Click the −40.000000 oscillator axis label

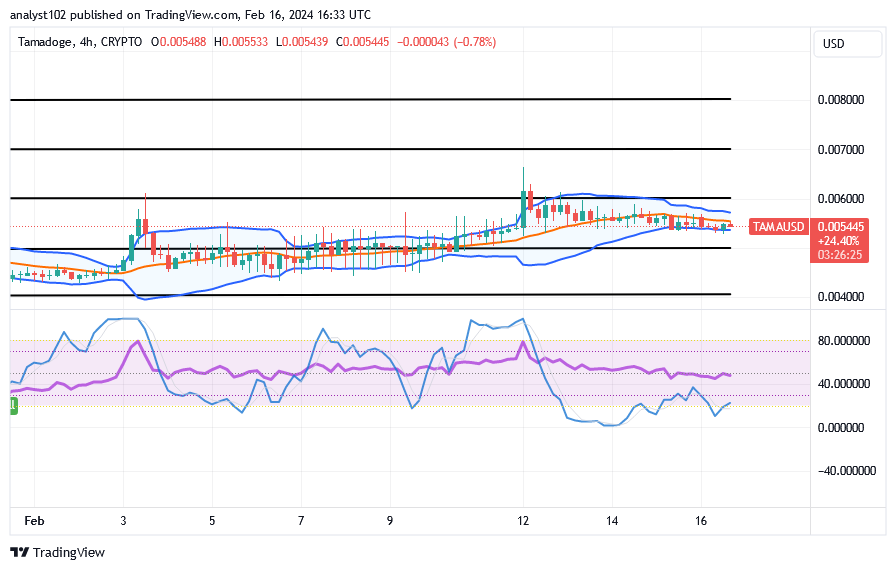click(846, 471)
